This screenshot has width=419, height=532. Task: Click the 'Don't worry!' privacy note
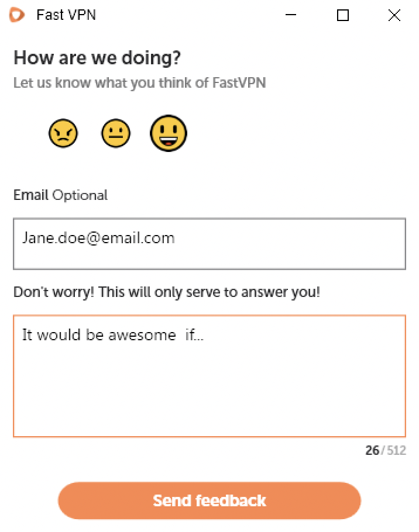coord(167,292)
